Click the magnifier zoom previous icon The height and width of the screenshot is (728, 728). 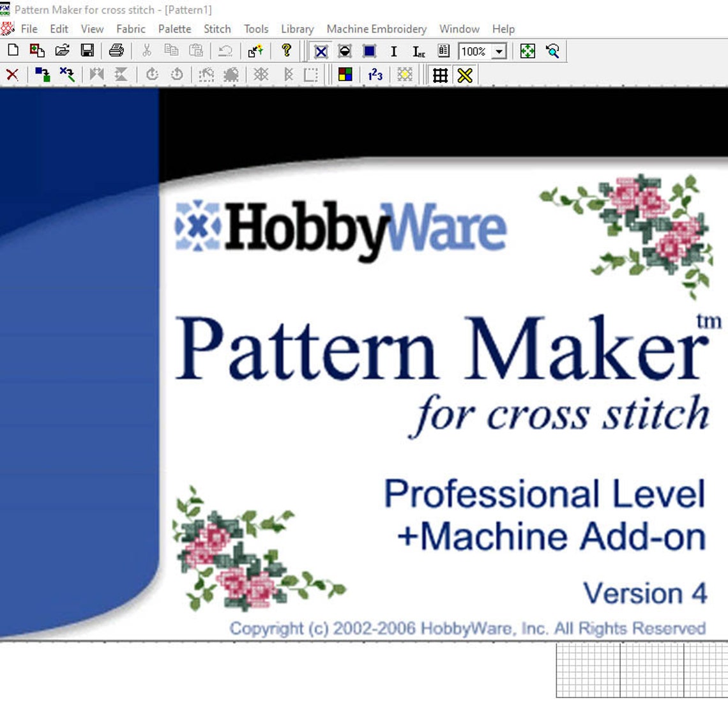click(552, 50)
